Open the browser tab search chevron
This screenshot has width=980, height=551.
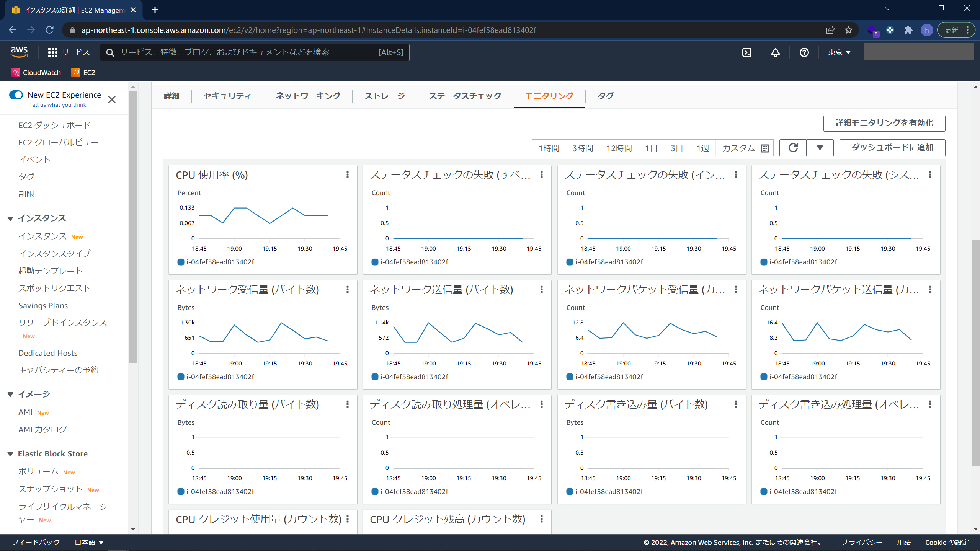pyautogui.click(x=888, y=8)
